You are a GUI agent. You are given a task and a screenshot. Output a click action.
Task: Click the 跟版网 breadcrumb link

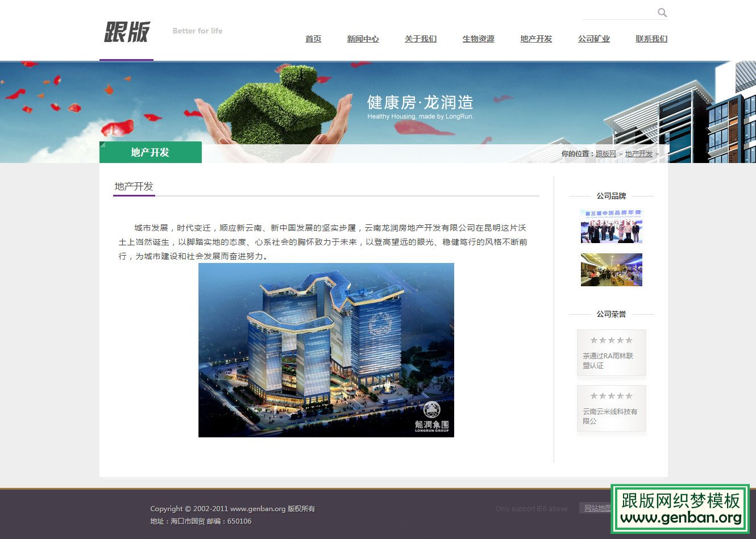605,153
